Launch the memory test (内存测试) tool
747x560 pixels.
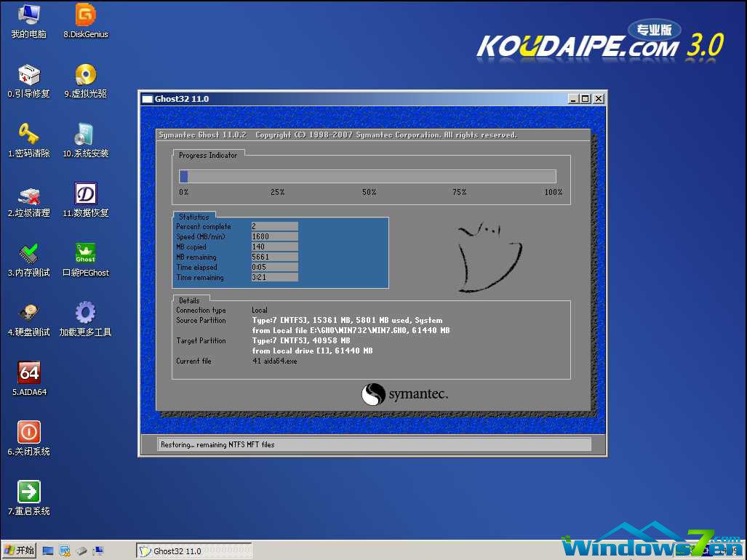click(28, 254)
